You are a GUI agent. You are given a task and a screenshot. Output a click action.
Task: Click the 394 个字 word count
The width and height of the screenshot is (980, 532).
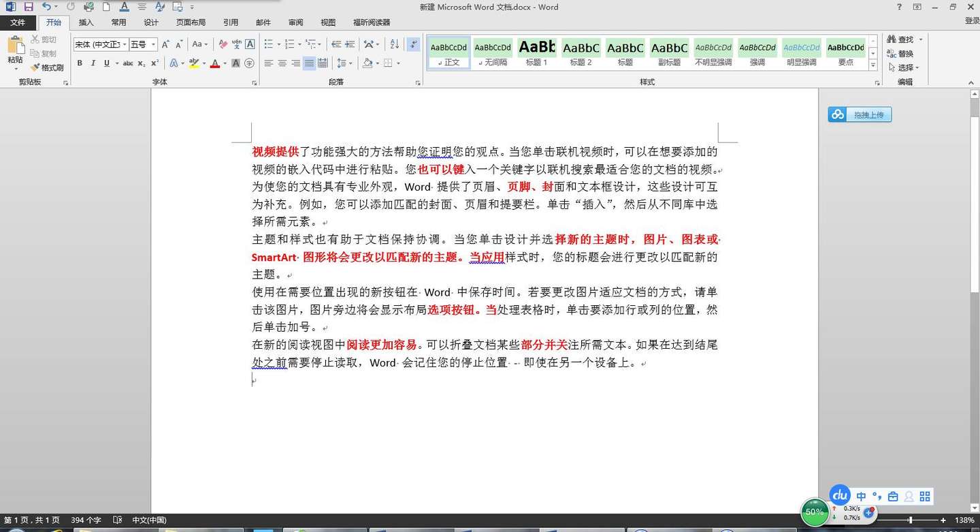coord(86,520)
